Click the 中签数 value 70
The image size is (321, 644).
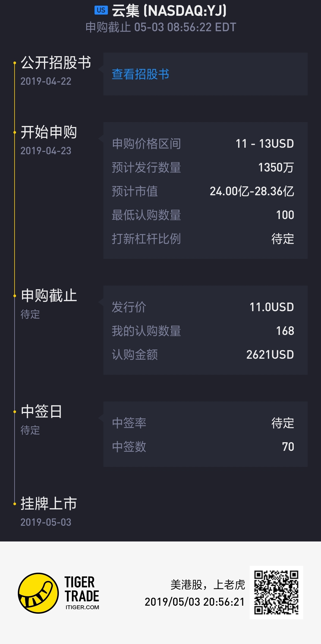[288, 447]
